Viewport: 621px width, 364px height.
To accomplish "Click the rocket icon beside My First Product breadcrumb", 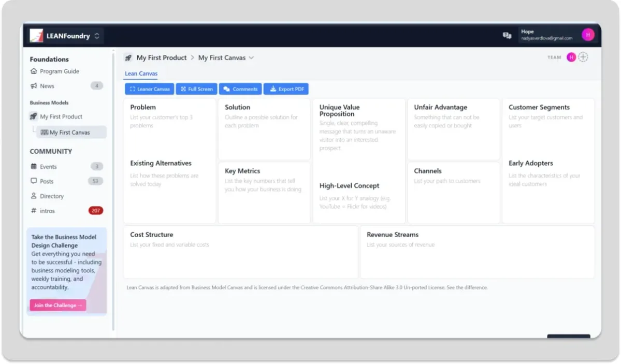I will tap(128, 58).
